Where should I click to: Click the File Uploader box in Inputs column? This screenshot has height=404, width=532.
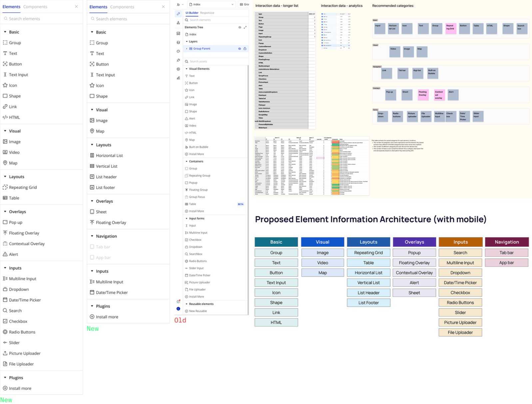pos(460,332)
